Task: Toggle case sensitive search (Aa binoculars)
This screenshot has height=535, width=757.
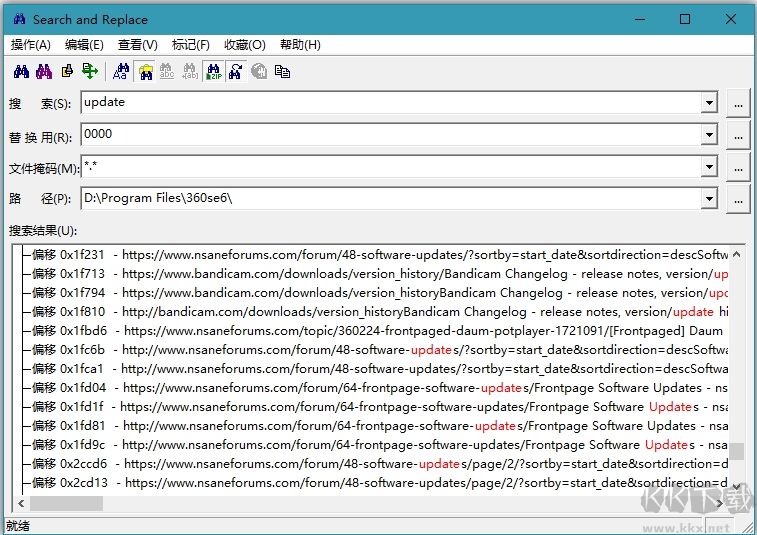Action: point(121,71)
